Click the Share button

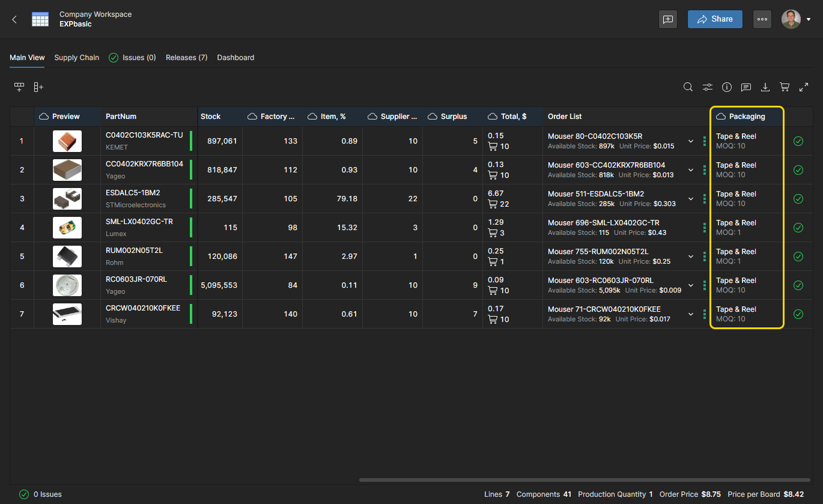coord(715,19)
